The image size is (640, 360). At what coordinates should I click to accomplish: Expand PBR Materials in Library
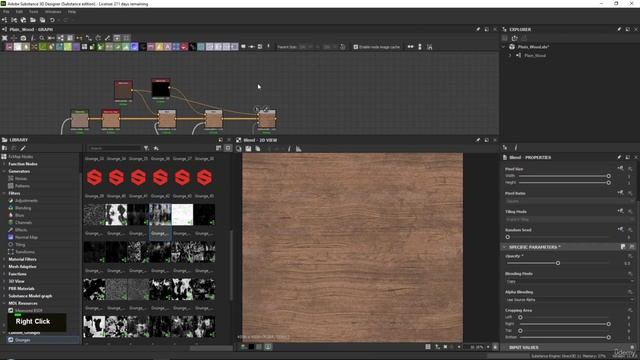pos(4,289)
